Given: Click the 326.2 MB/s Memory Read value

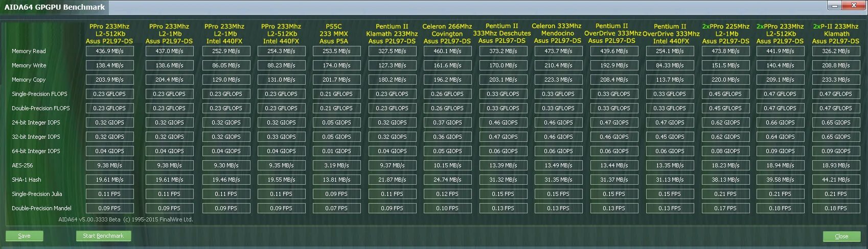Looking at the screenshot, I should pos(836,51).
